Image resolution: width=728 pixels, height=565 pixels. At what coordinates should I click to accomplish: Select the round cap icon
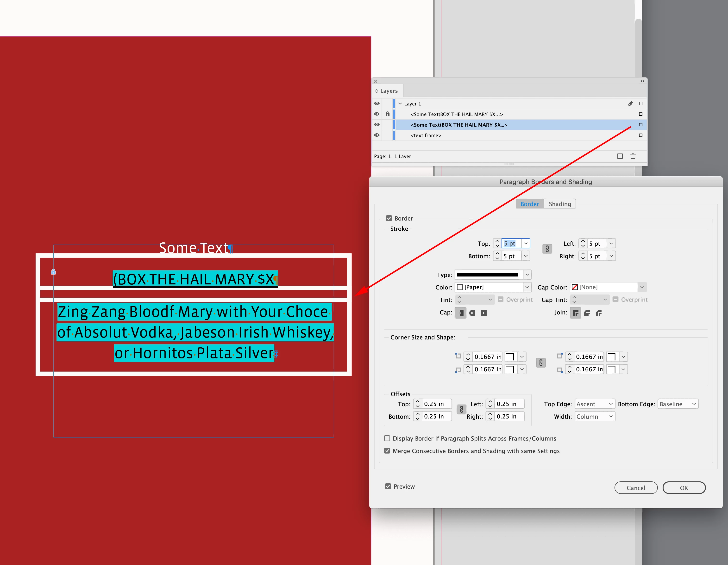[472, 313]
